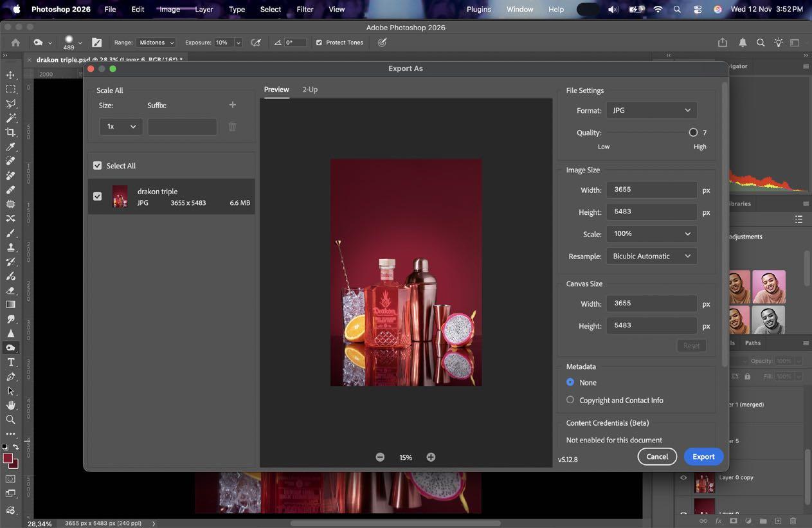Screen dimensions: 812x528
Task: Click the zoom out minus icon in preview
Action: 380,457
